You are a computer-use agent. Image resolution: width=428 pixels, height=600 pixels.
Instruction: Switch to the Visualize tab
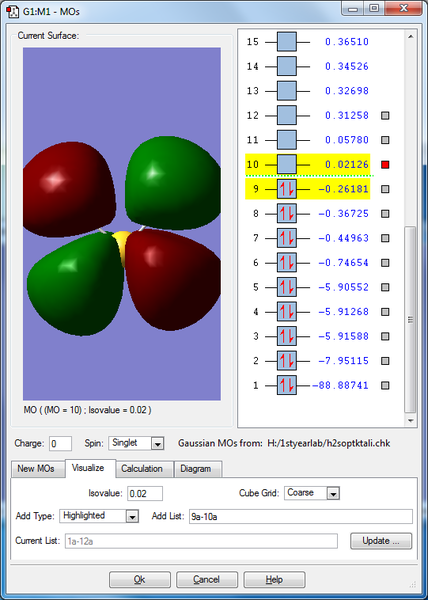(88, 468)
